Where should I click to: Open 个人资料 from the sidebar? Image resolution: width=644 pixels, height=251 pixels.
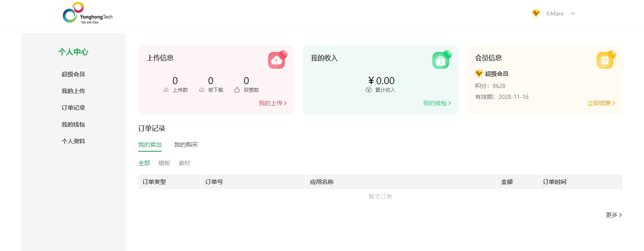click(73, 141)
